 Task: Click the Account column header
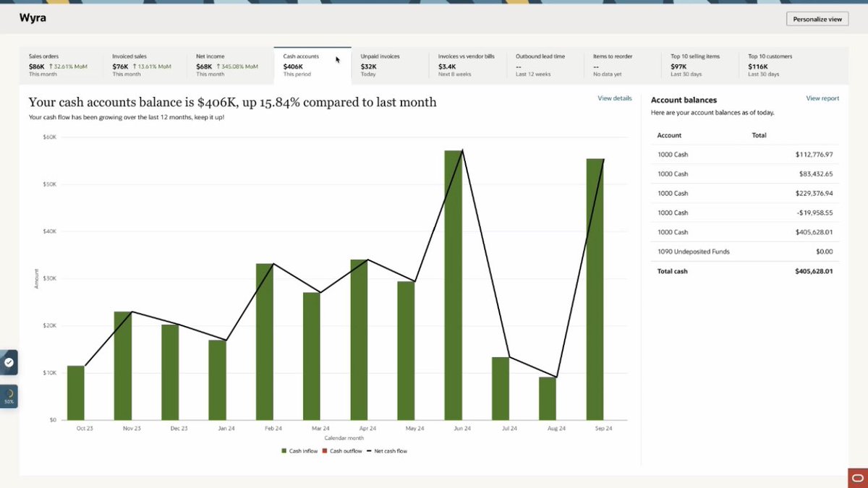[669, 135]
